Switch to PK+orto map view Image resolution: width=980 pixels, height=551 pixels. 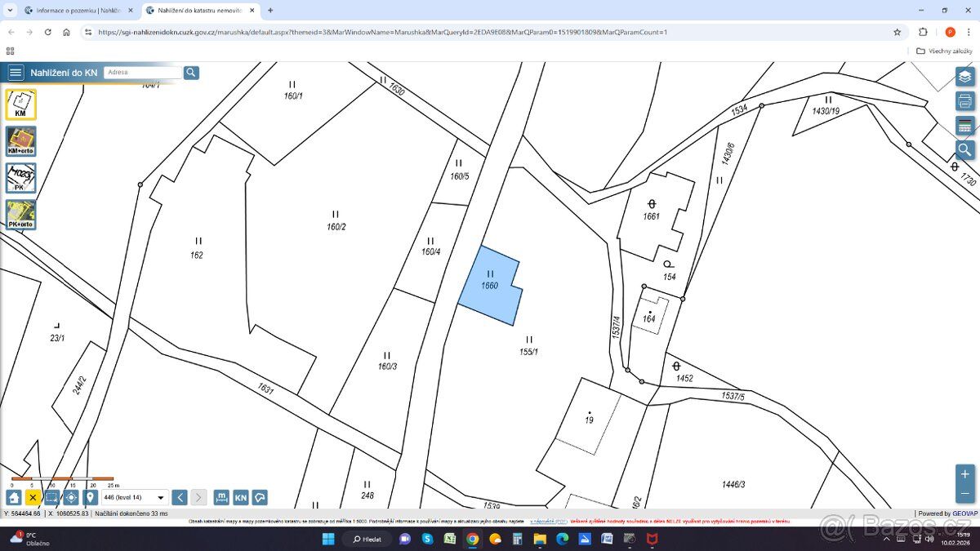[x=21, y=215]
